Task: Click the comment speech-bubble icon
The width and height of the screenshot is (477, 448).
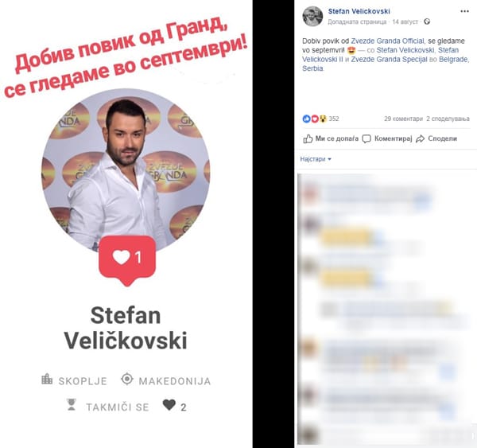Action: click(x=366, y=139)
